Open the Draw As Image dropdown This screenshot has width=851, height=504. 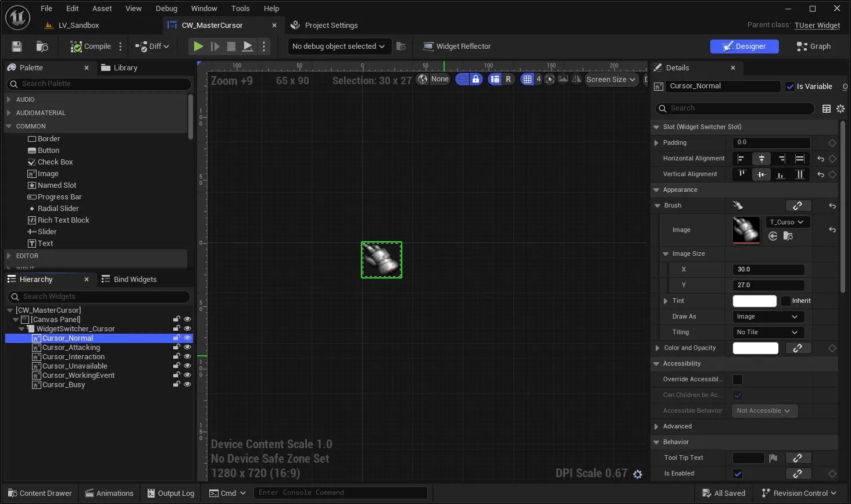click(767, 317)
